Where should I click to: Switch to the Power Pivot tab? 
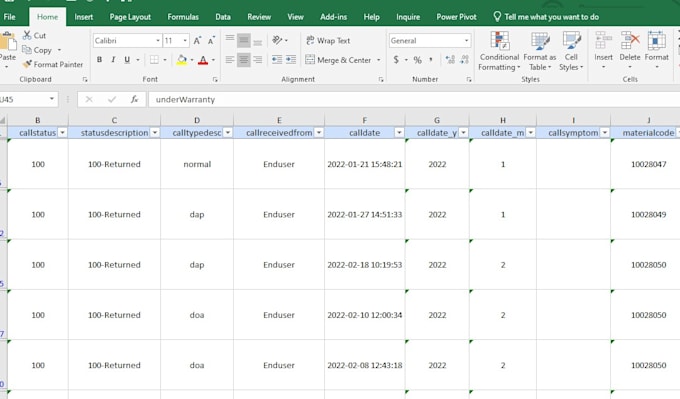pos(456,17)
